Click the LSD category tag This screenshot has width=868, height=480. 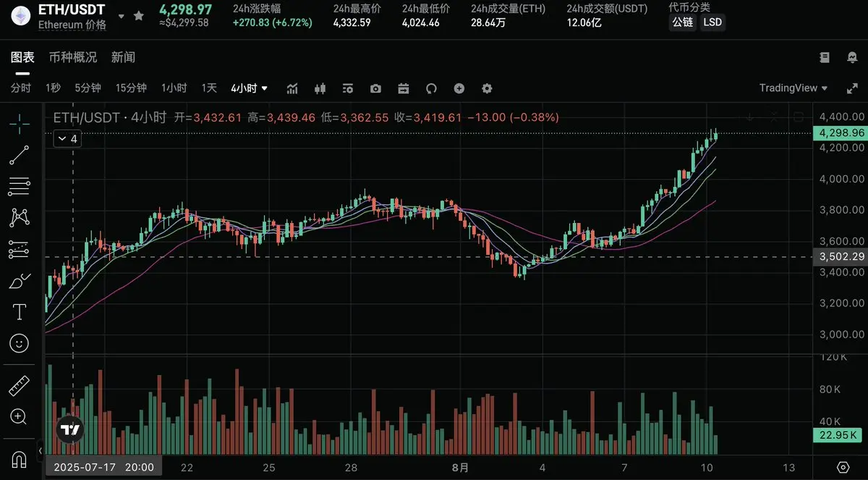click(712, 22)
